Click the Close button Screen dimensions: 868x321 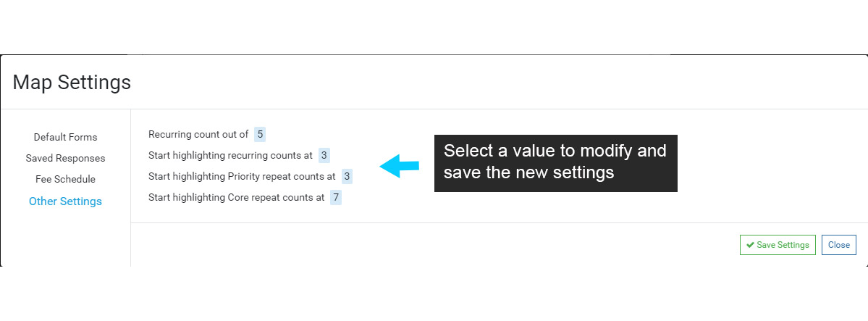(838, 245)
